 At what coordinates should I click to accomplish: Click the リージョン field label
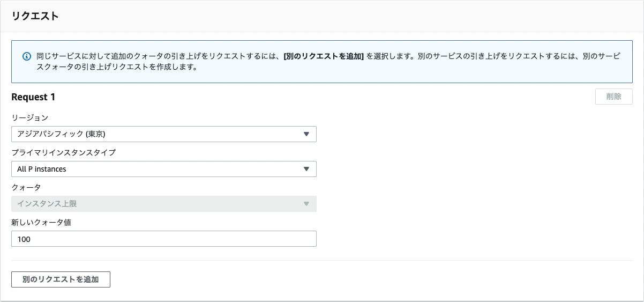pos(30,117)
